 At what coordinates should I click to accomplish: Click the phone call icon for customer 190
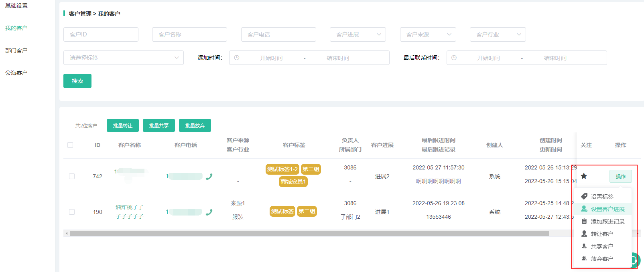tap(209, 212)
